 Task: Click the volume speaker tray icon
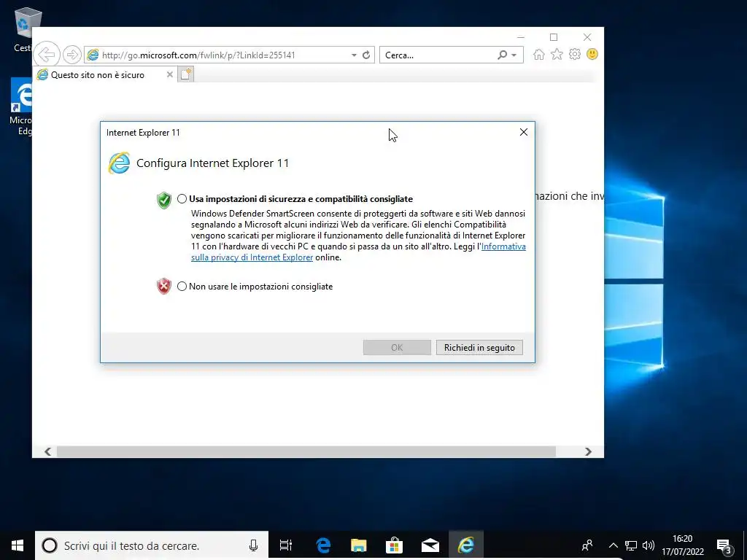pos(648,545)
